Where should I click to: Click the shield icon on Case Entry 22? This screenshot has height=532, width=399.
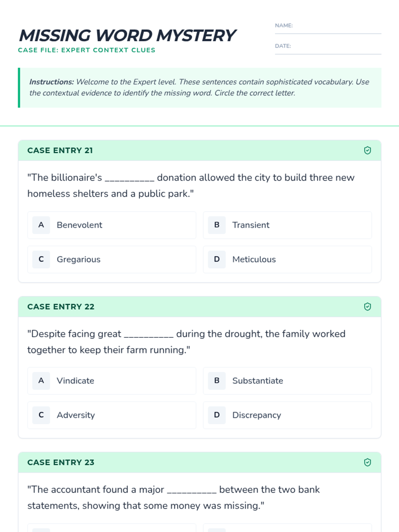point(367,307)
